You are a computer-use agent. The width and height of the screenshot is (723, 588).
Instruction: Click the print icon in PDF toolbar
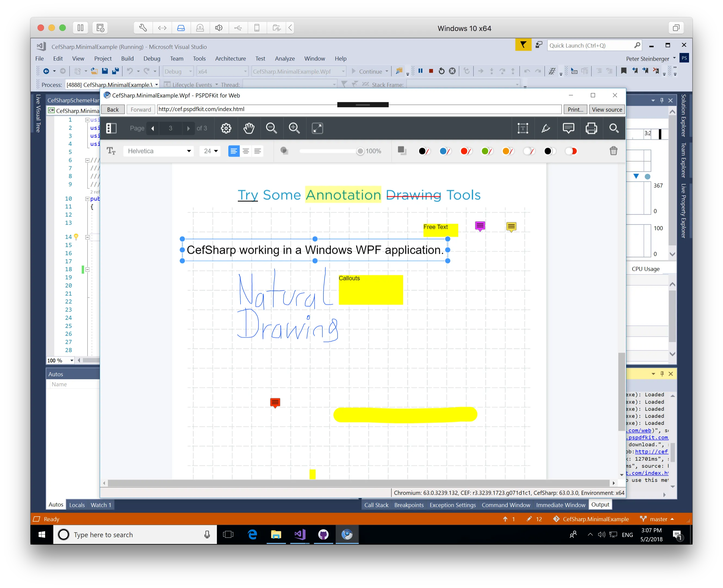pos(591,128)
